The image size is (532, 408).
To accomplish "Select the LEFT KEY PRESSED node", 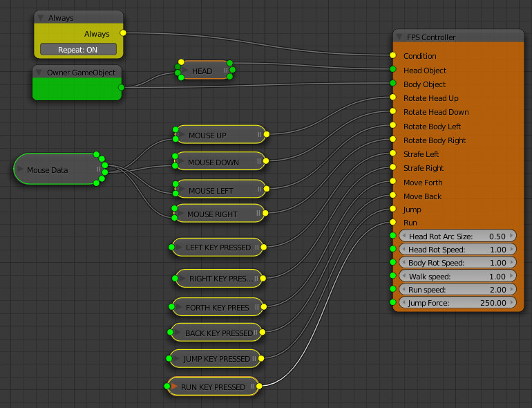I will coord(218,248).
